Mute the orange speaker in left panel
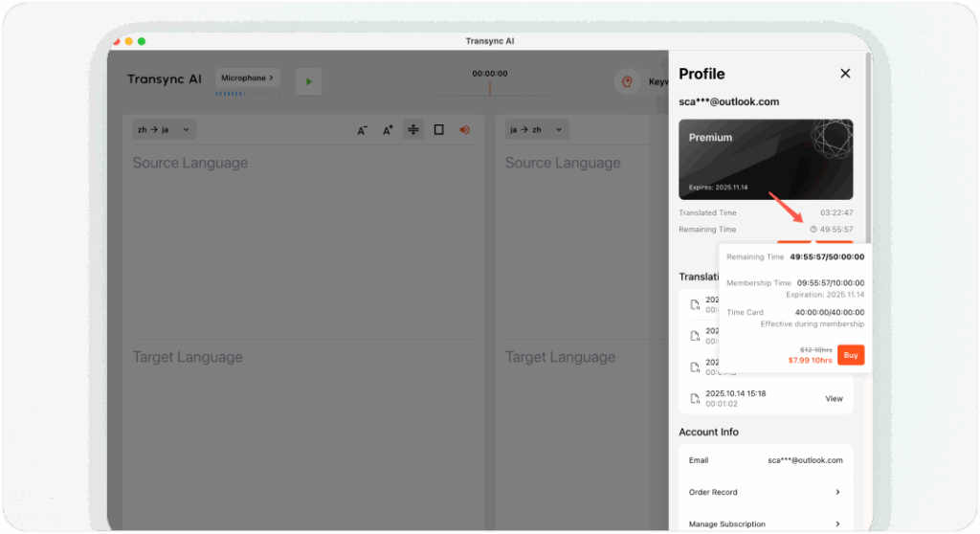 [x=465, y=130]
